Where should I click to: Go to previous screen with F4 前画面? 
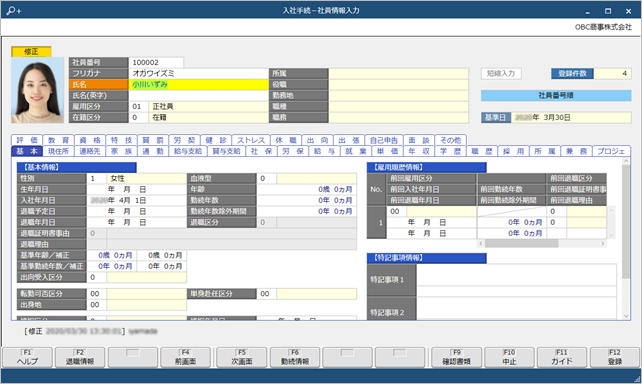pos(185,357)
